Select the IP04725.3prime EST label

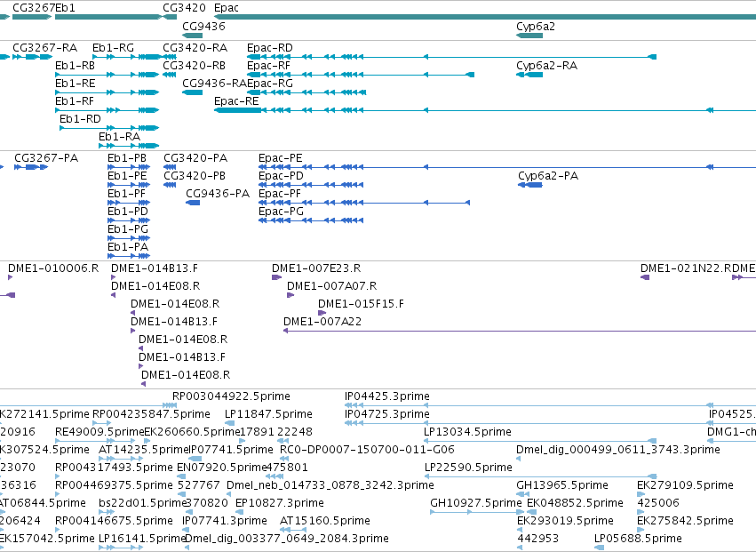click(x=387, y=414)
